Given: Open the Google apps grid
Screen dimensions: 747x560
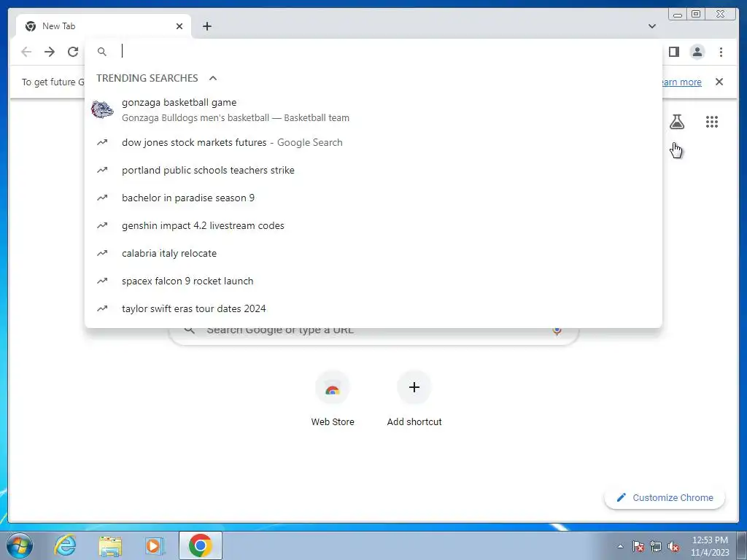Looking at the screenshot, I should pyautogui.click(x=712, y=122).
